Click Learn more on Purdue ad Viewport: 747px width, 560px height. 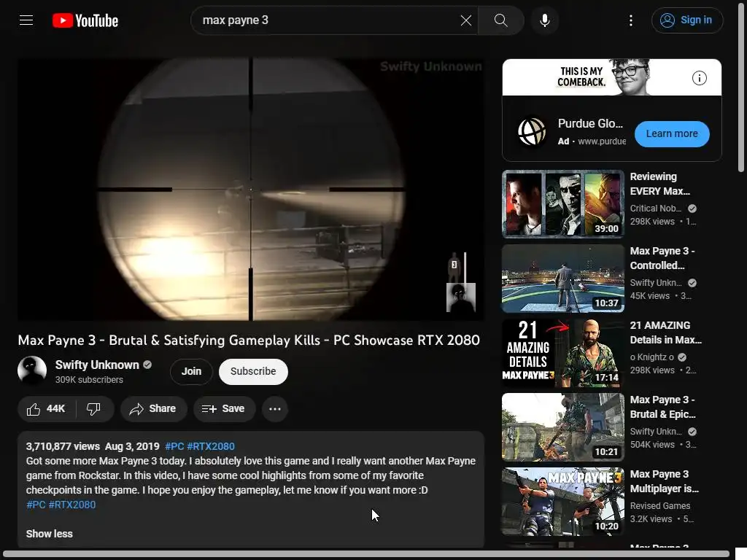coord(672,134)
